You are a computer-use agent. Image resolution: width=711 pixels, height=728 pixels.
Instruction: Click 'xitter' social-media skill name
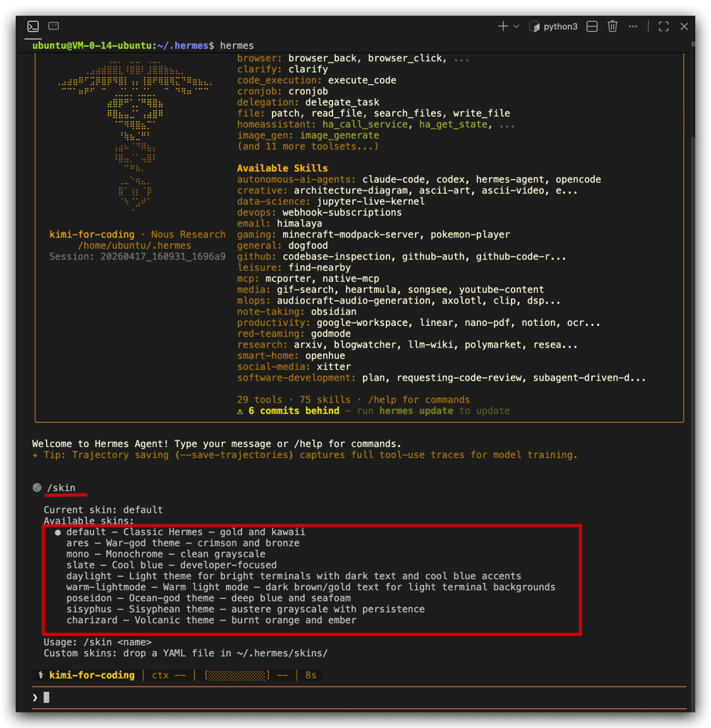coord(334,367)
